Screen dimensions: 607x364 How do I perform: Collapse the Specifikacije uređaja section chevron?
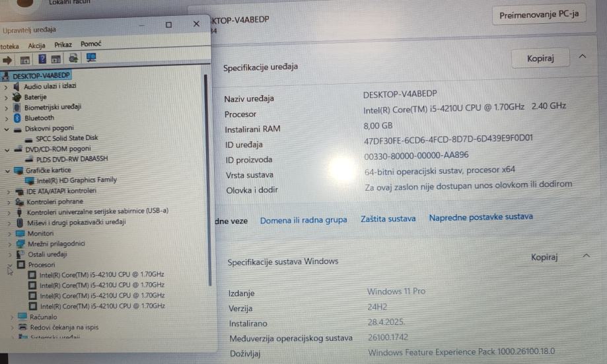[582, 57]
